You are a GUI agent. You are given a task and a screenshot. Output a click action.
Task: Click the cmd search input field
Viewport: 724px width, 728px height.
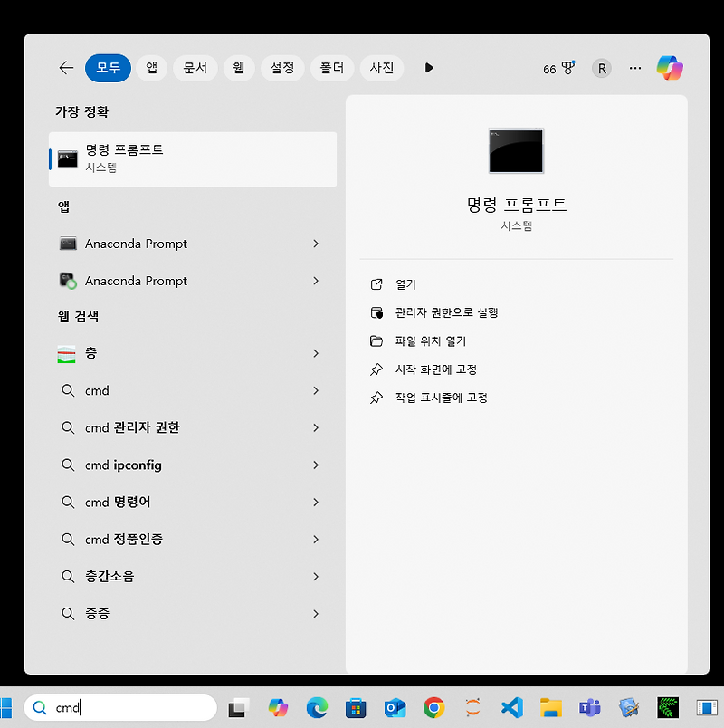[120, 707]
